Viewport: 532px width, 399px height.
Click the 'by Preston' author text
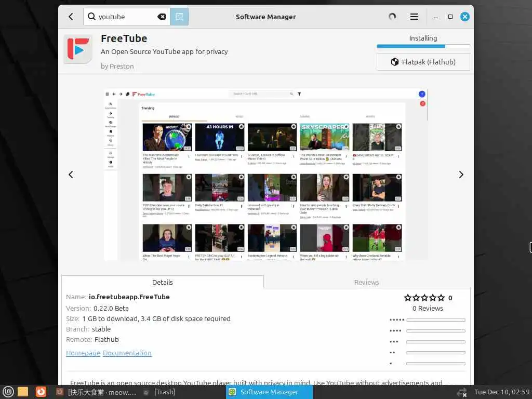pyautogui.click(x=117, y=66)
